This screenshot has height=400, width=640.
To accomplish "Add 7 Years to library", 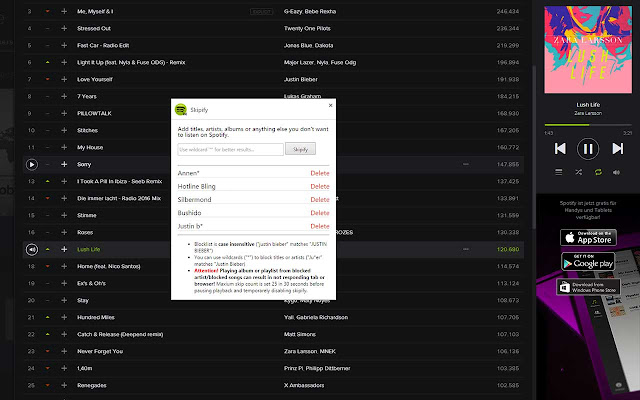I will pos(64,96).
